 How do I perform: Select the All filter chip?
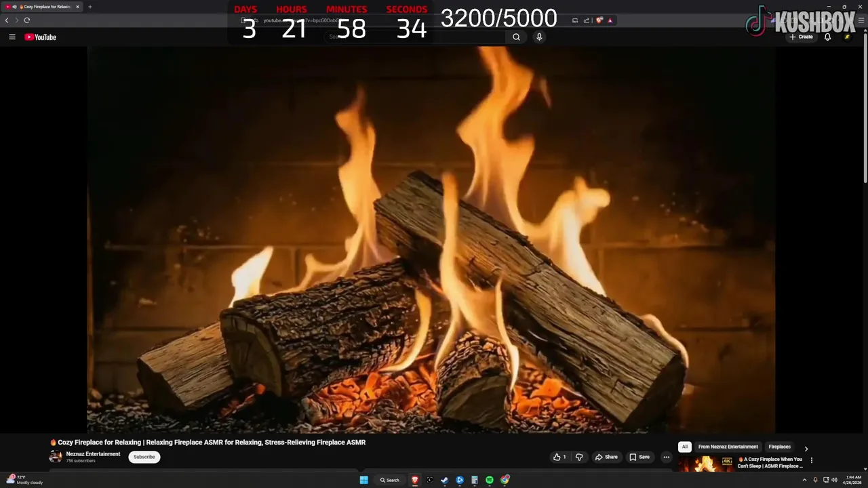(x=685, y=447)
